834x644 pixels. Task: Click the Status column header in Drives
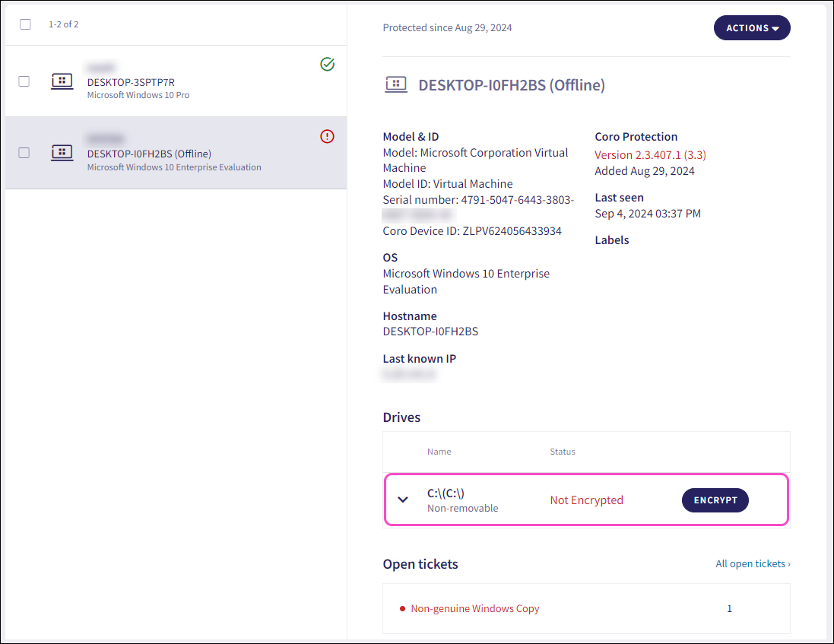click(x=563, y=452)
